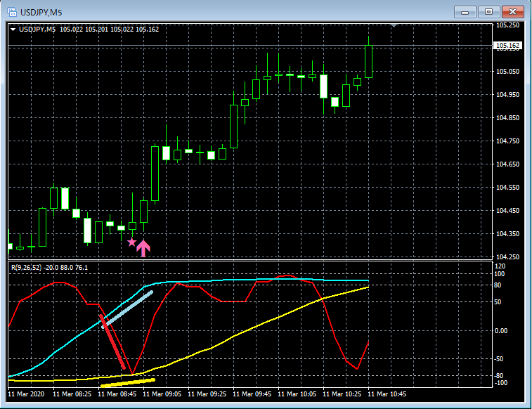Click the indicator scale value 120
Screen dimensions: 532x409
(500, 266)
